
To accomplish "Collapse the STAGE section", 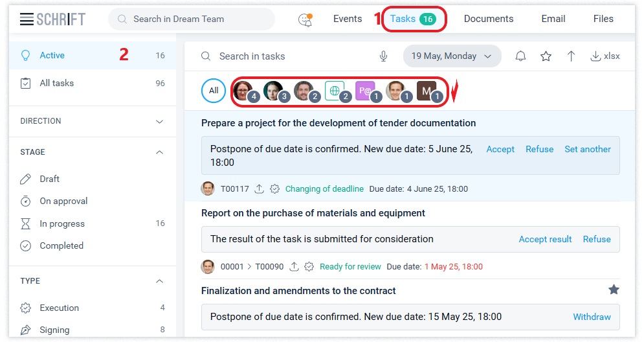I will coord(160,152).
